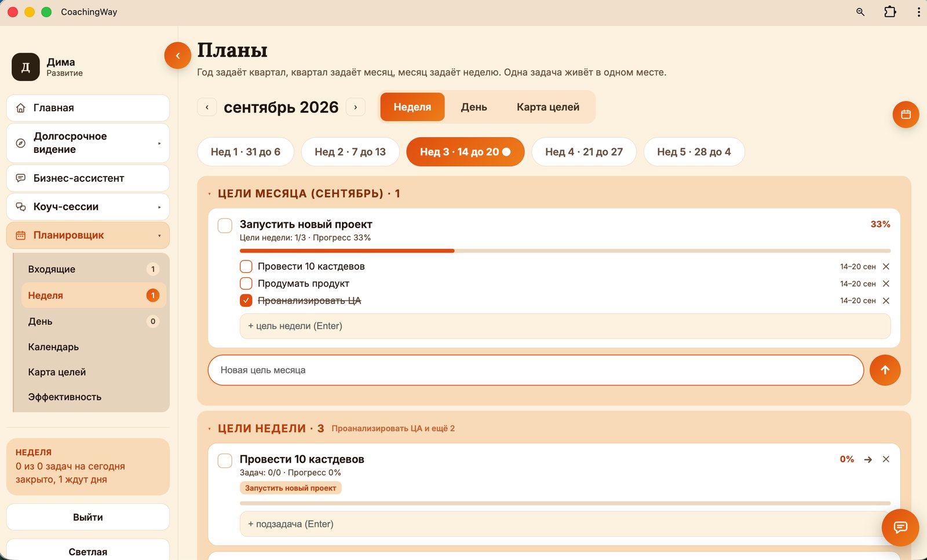Check the 'Провести 10 кастдевов' weekly goal card checkbox
This screenshot has height=560, width=927.
225,460
